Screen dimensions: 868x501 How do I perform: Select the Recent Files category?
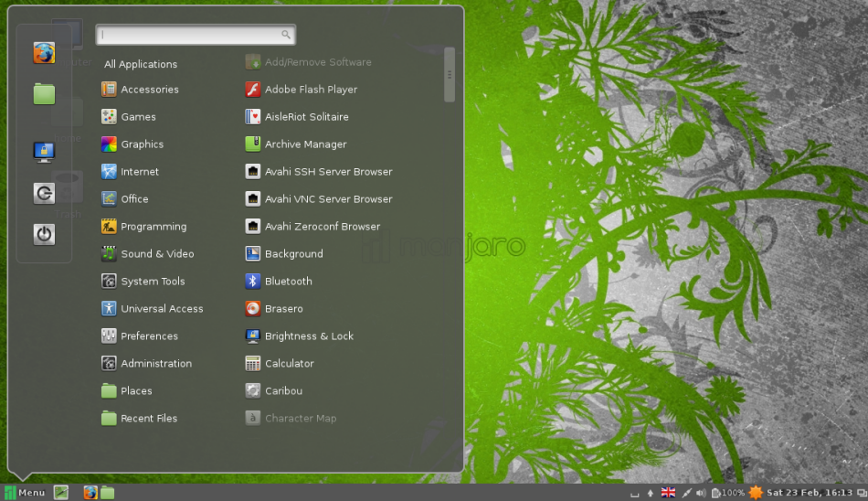(x=140, y=419)
